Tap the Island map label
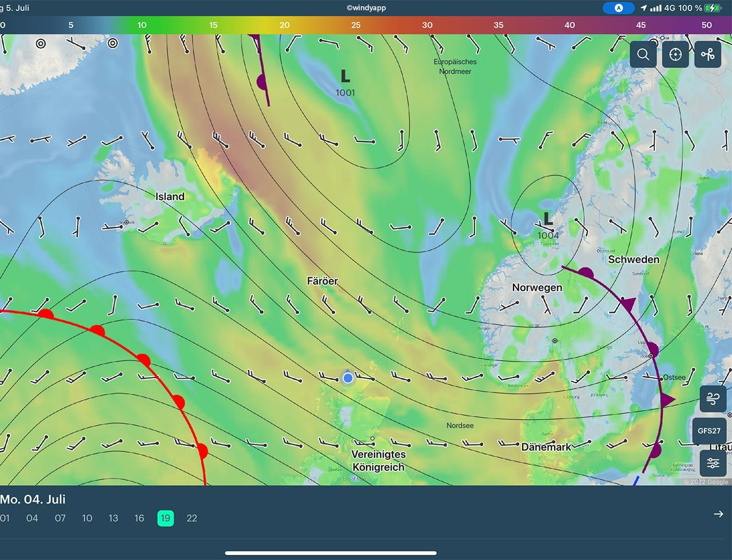The height and width of the screenshot is (560, 732). coord(170,197)
